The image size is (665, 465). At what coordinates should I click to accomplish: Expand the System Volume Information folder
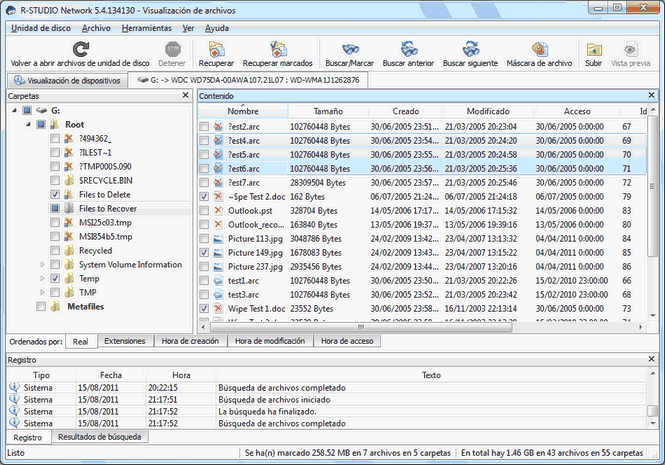42,265
